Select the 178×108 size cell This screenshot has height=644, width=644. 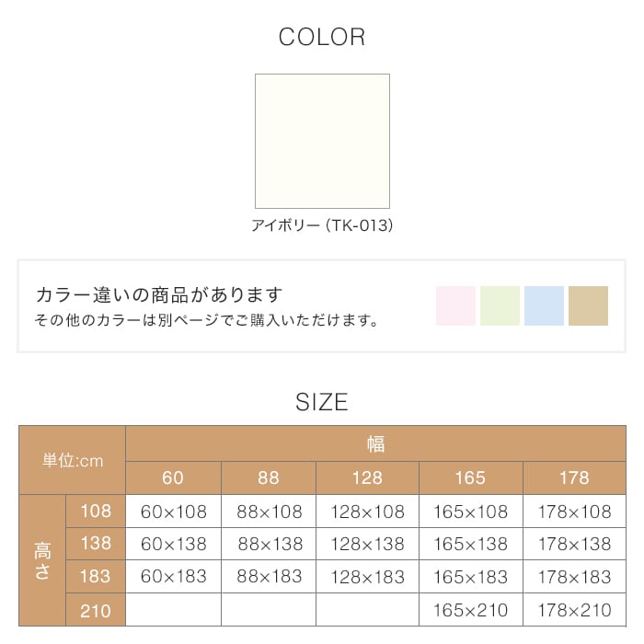pos(574,512)
